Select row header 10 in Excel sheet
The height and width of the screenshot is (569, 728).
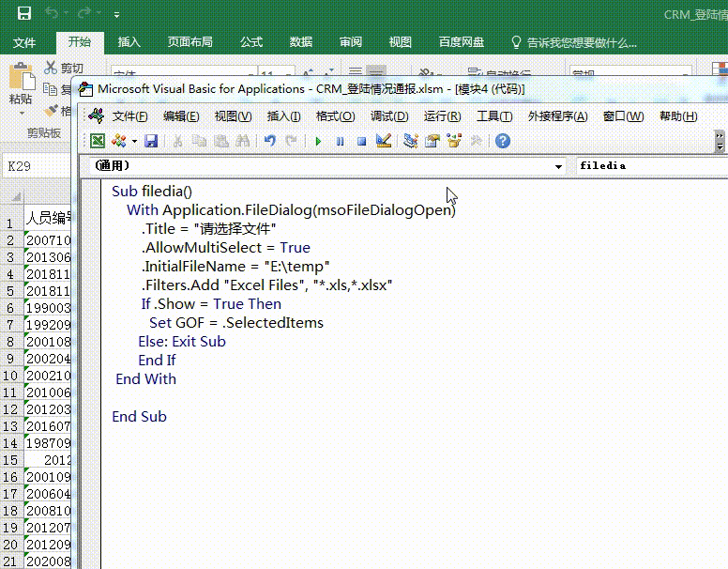pyautogui.click(x=10, y=376)
